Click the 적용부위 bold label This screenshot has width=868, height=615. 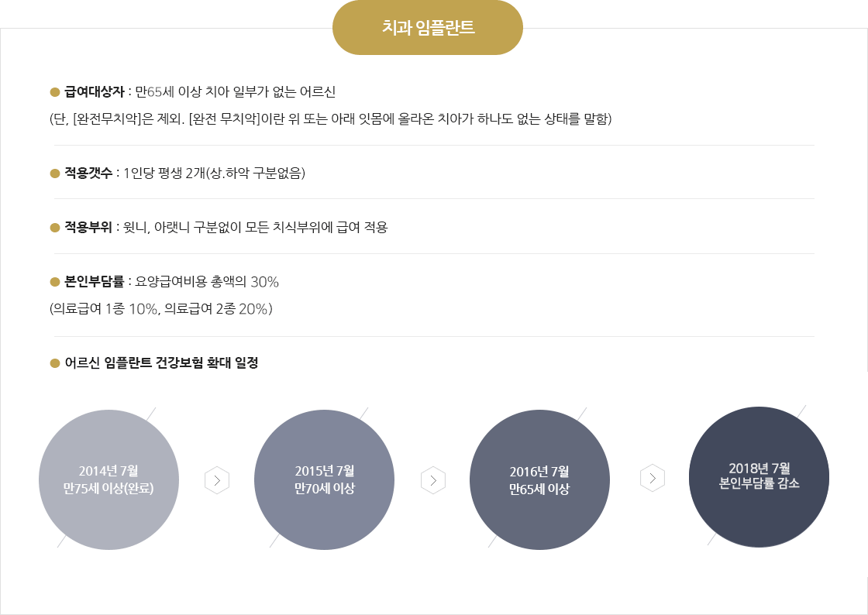[x=88, y=227]
